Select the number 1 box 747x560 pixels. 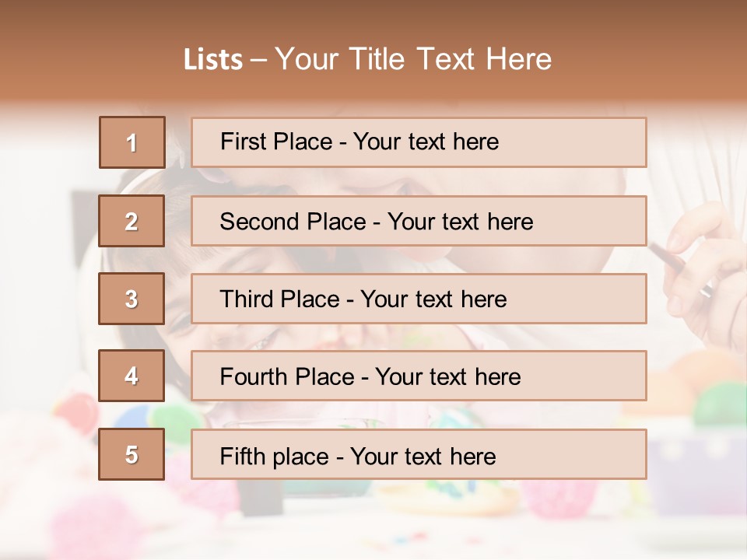click(x=132, y=142)
